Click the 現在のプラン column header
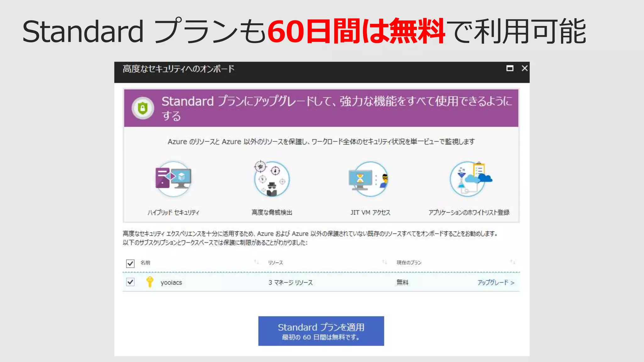 coord(409,263)
